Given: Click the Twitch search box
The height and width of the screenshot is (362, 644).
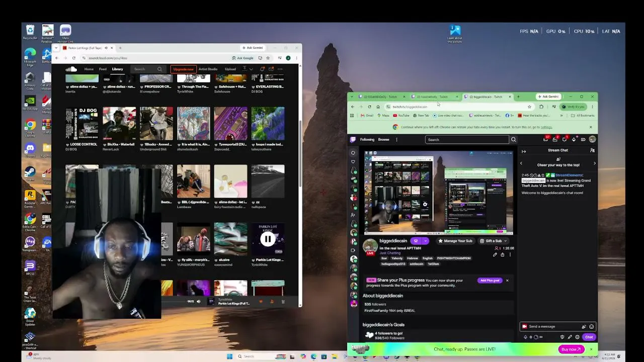Looking at the screenshot, I should tap(467, 140).
